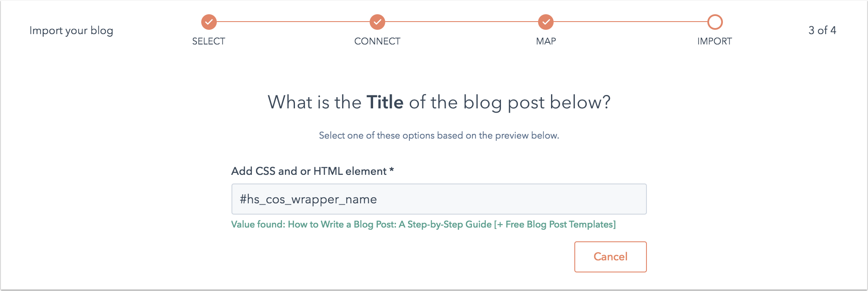Click the SELECT step checkmark icon
Screen dimensions: 868x291
point(209,22)
